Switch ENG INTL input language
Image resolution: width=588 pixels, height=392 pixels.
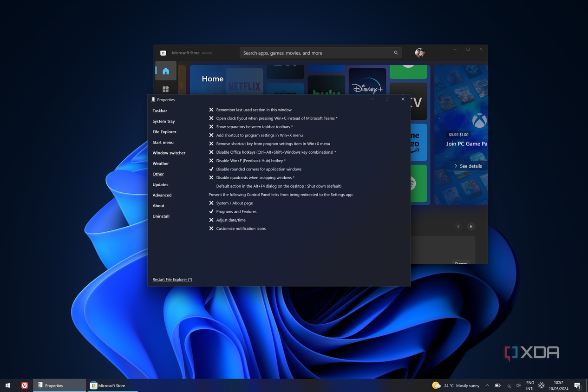[530, 385]
